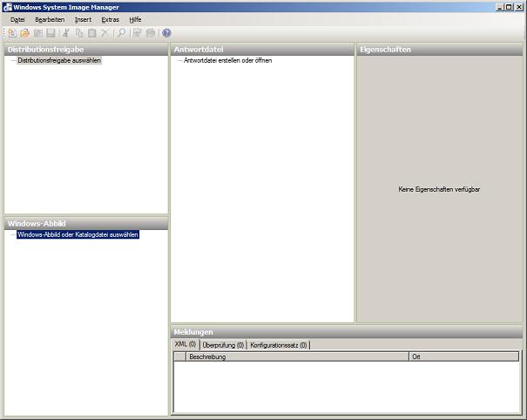The width and height of the screenshot is (527, 420).
Task: Click the Close Answer File toolbar icon
Action: click(x=38, y=33)
